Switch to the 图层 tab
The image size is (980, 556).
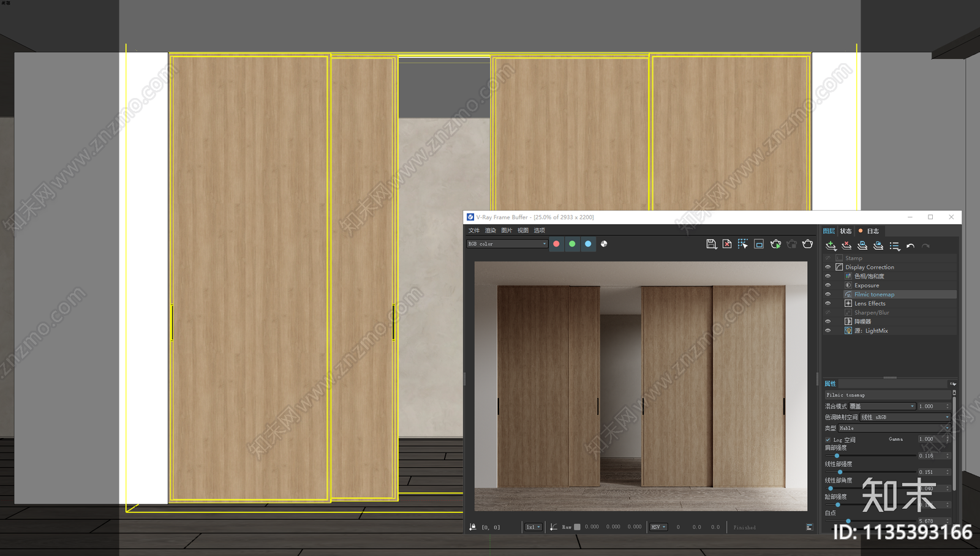click(x=829, y=231)
